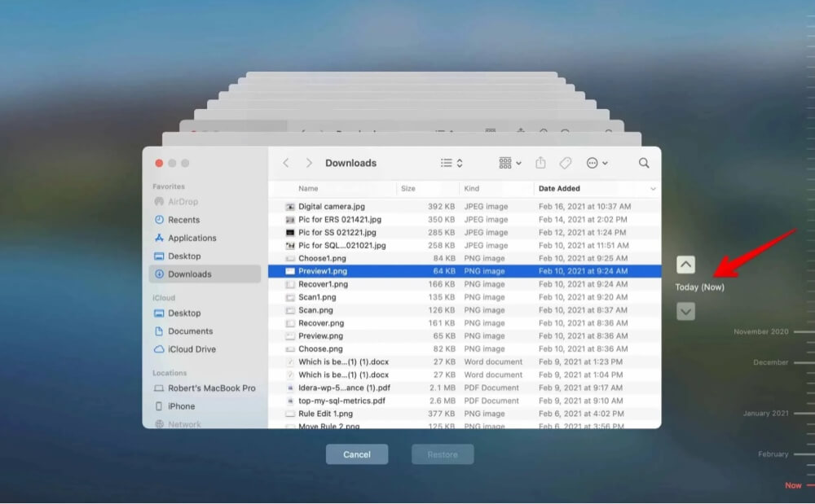Open the Grouping dropdown in the toolbar
This screenshot has width=815, height=504.
click(x=508, y=163)
